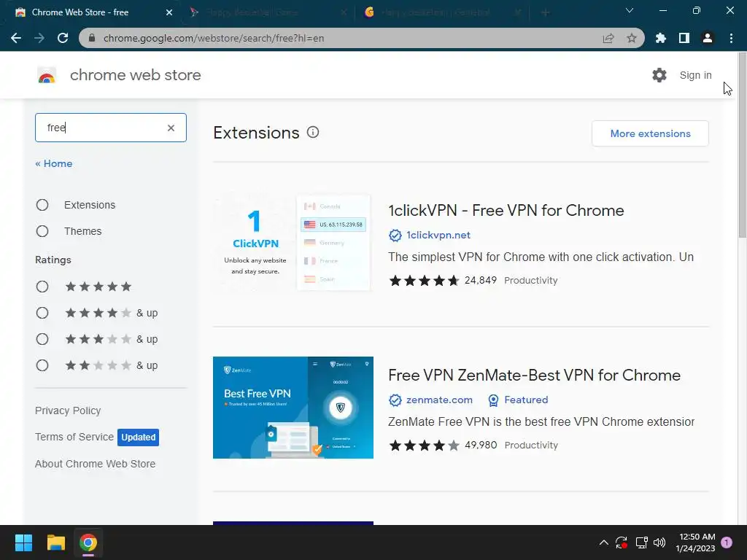The width and height of the screenshot is (747, 560).
Task: Click the share page icon in address bar
Action: [608, 38]
